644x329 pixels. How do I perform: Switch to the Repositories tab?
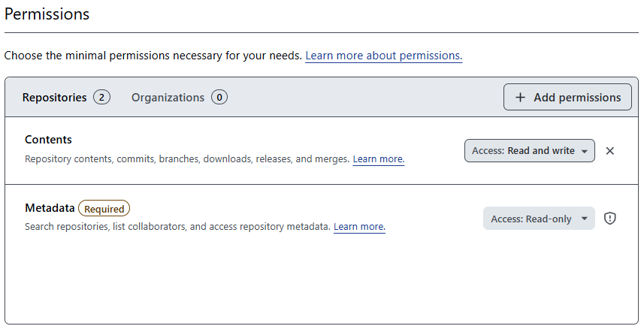54,98
